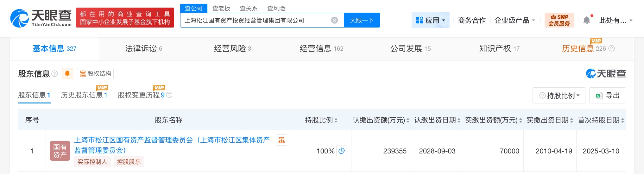Open the 持股比例 filter dropdown
The height and width of the screenshot is (174, 644).
(x=559, y=96)
